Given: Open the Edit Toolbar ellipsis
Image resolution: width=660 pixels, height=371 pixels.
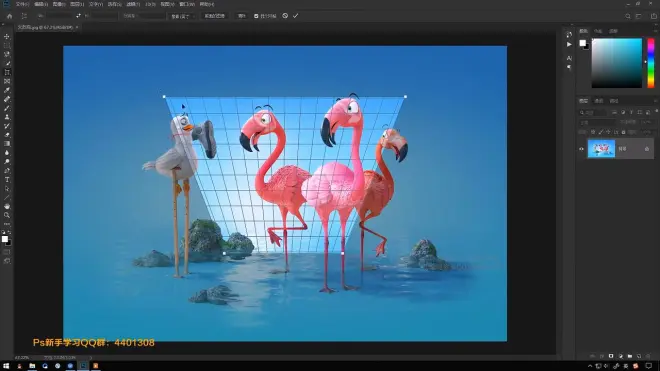Looking at the screenshot, I should [x=7, y=224].
